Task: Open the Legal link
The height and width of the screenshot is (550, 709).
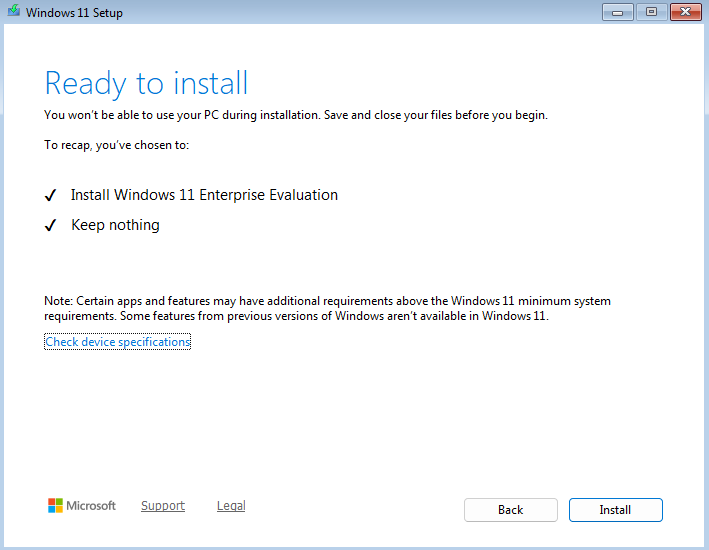Action: click(231, 506)
